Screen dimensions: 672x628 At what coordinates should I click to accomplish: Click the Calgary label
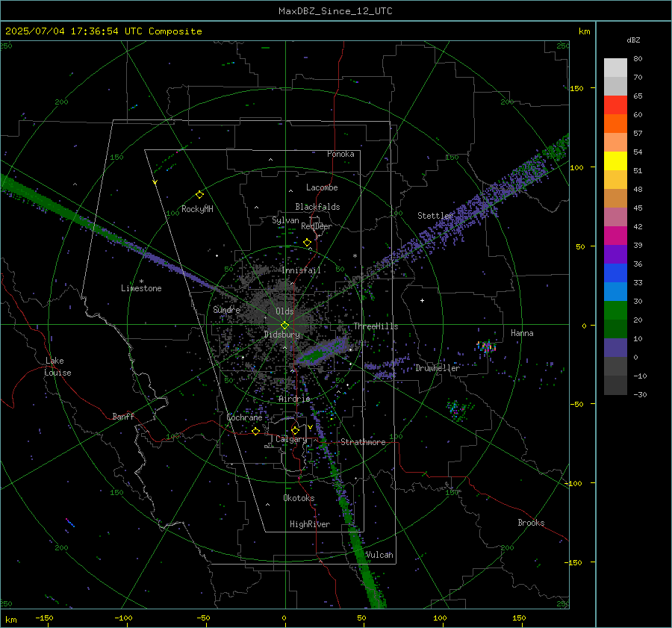(x=291, y=439)
